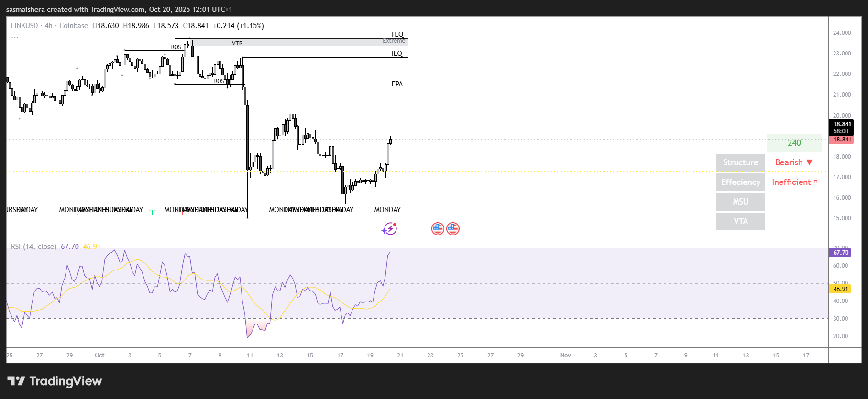Toggle the Inefficient efficiency status marker
Viewport: 868px width, 399px height.
point(792,182)
